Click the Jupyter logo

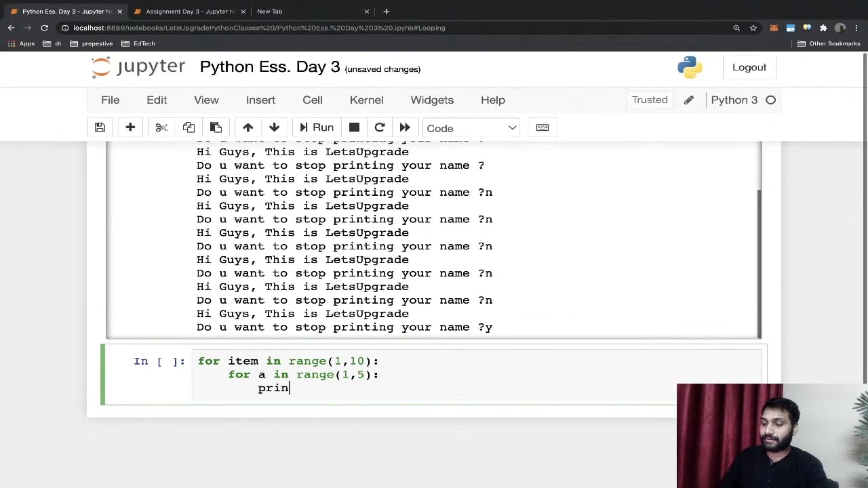(138, 67)
